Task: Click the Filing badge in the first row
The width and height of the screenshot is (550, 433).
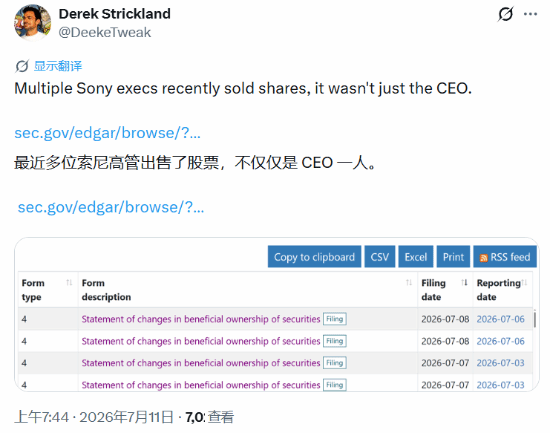Action: [335, 319]
